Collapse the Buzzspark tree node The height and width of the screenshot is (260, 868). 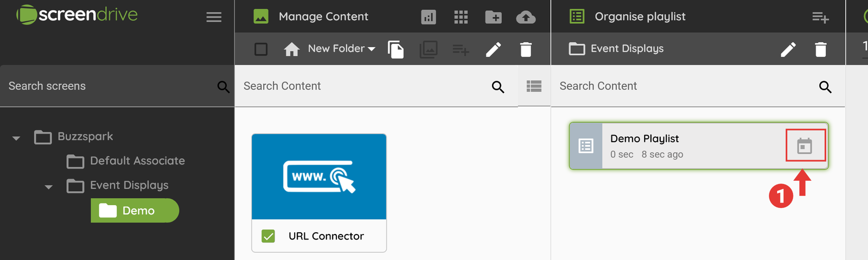[x=16, y=138]
